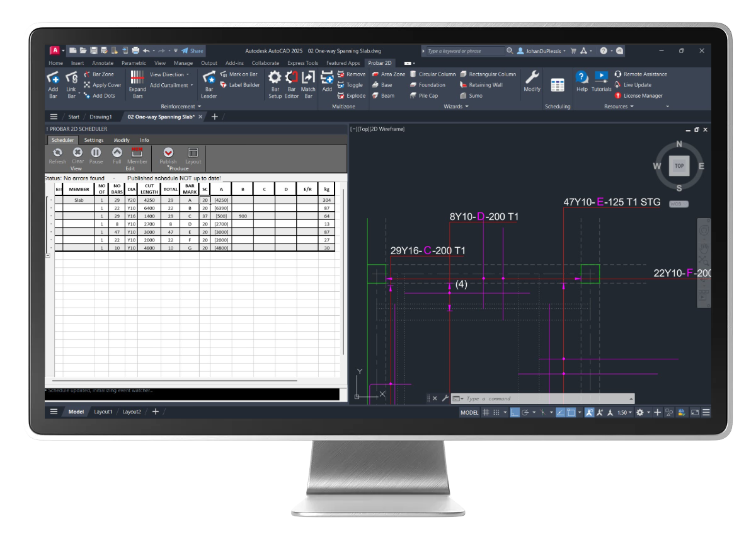The width and height of the screenshot is (756, 534).
Task: Open the JohanDuPlessis account dropdown
Action: tap(541, 51)
